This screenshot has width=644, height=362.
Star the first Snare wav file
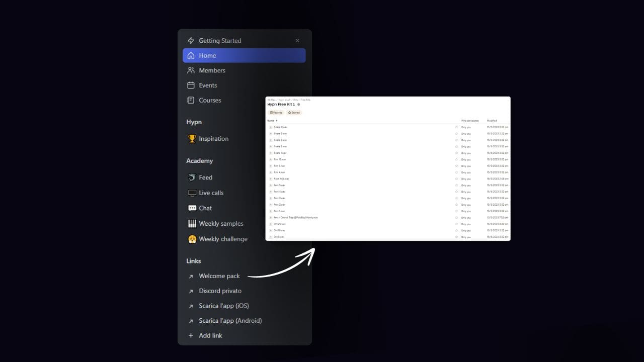tap(456, 127)
